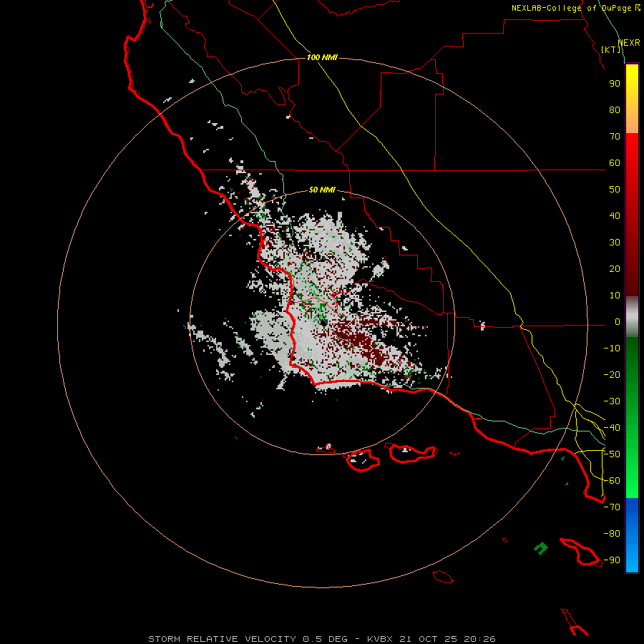
Task: Pick the dark blue segment of the color bar
Action: [632, 509]
